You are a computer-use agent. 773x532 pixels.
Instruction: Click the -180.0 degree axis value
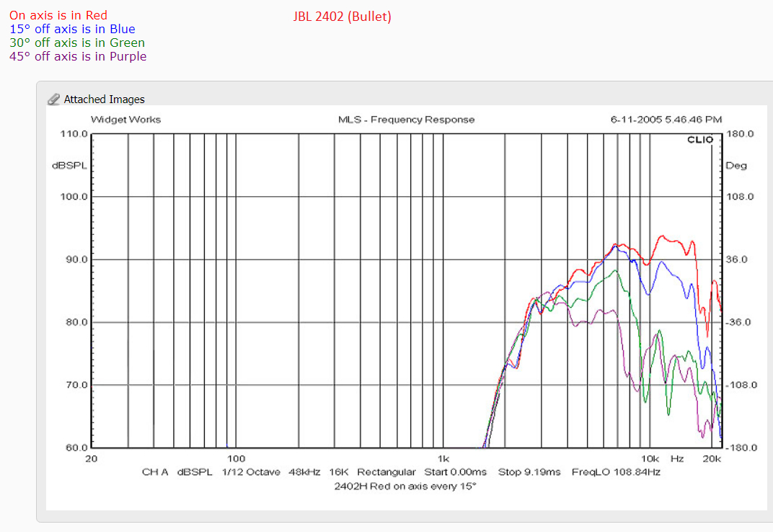click(x=741, y=448)
